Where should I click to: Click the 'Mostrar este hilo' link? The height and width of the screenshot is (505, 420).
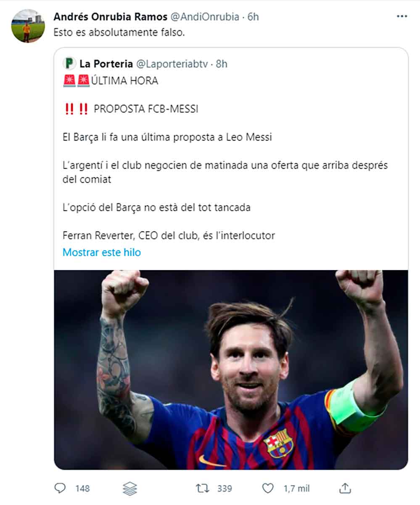tap(101, 252)
